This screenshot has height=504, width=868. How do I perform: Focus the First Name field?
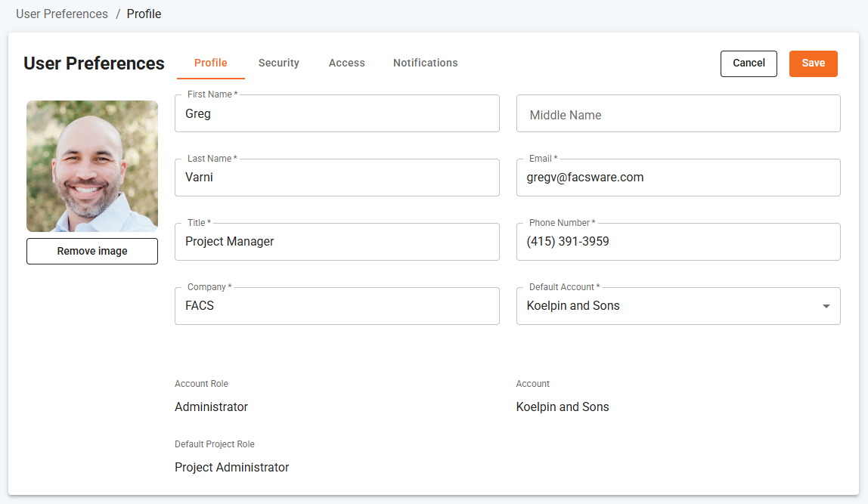337,113
